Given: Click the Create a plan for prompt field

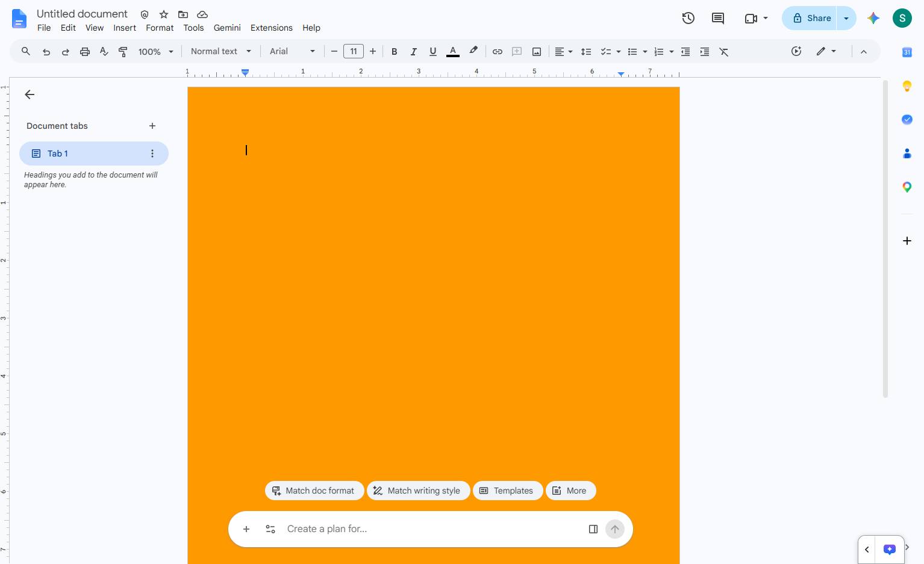Looking at the screenshot, I should [431, 529].
